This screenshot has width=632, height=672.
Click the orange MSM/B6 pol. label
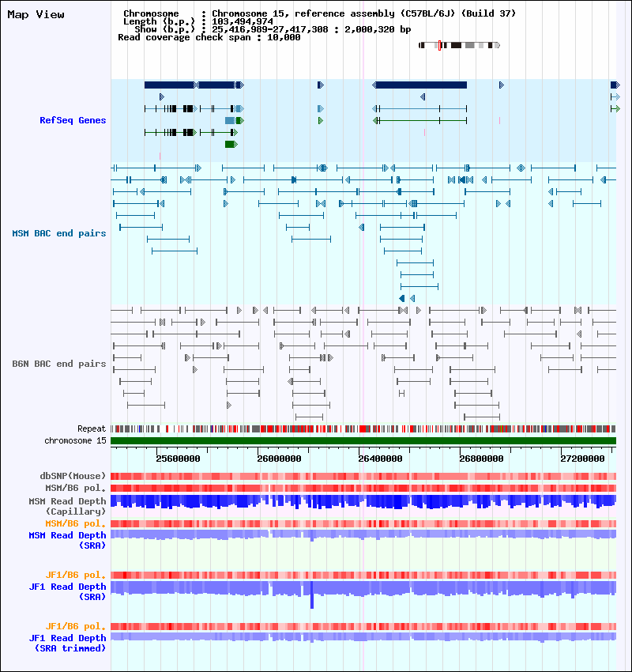(x=75, y=523)
